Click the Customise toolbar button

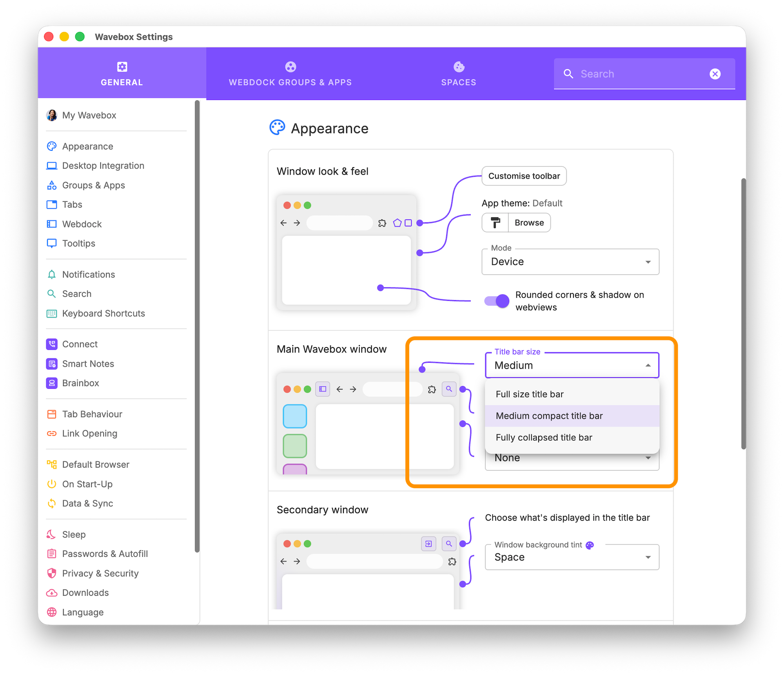[524, 176]
